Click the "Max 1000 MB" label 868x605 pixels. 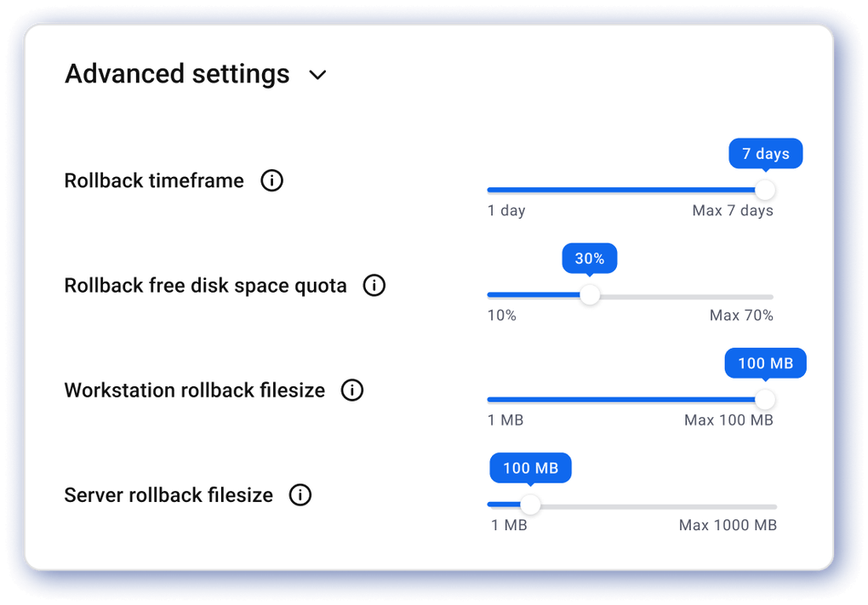pos(728,525)
